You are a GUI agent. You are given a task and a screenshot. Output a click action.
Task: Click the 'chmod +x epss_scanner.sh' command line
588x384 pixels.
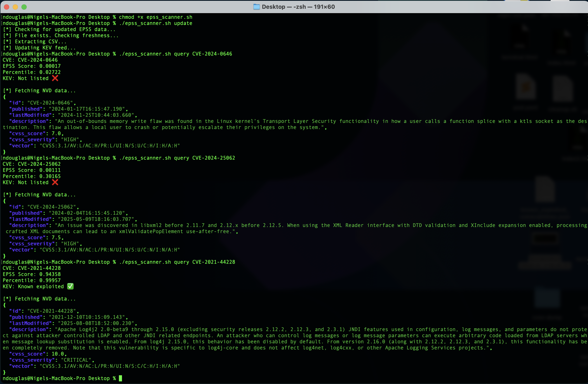coord(97,17)
